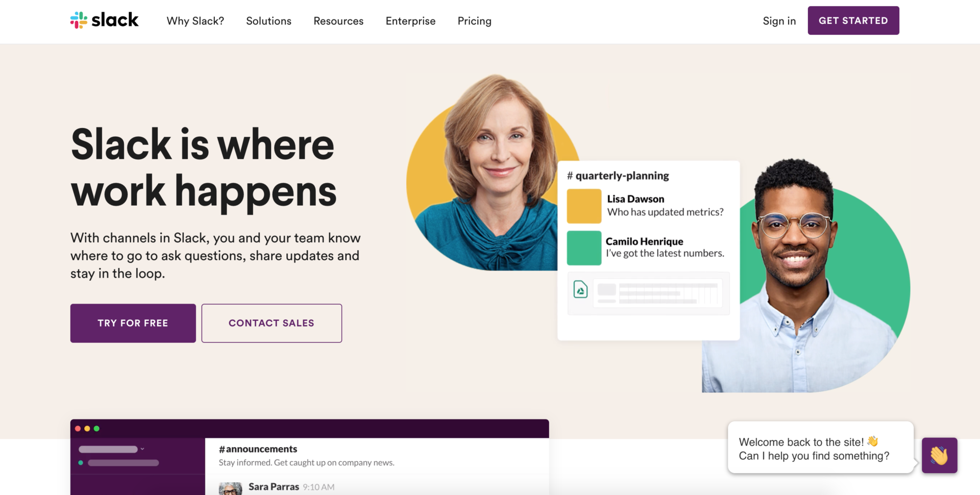Click the green window dot in mockup
Screen dimensions: 980x495
pyautogui.click(x=96, y=429)
